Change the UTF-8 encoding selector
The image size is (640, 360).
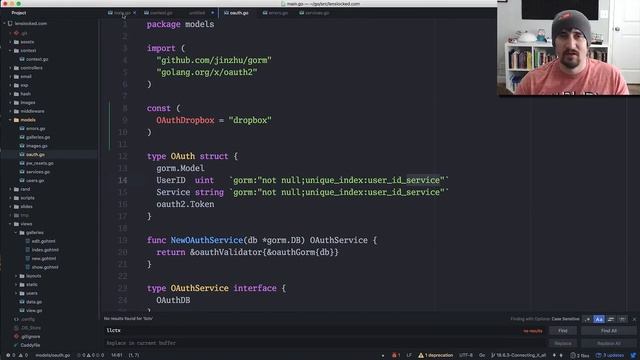[466, 356]
